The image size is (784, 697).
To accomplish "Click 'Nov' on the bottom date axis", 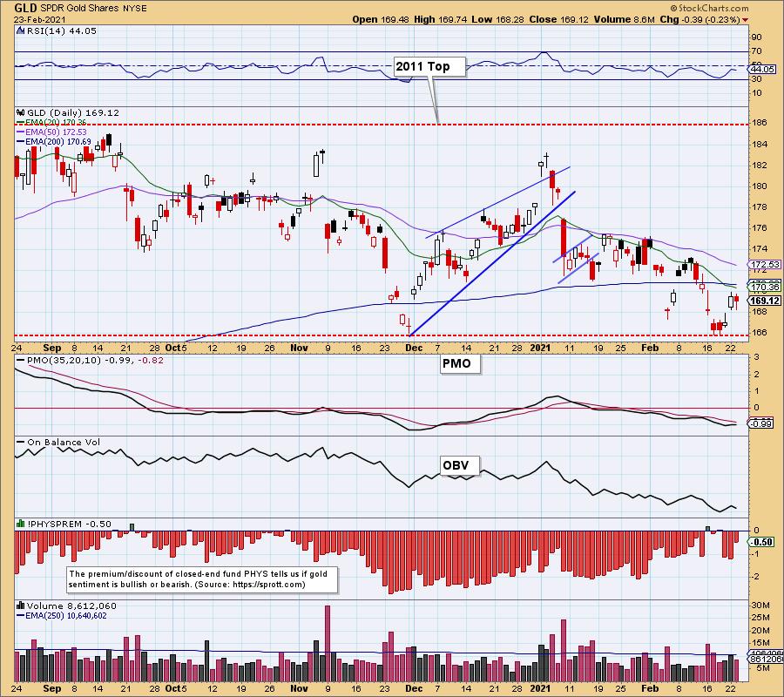I will 300,688.
